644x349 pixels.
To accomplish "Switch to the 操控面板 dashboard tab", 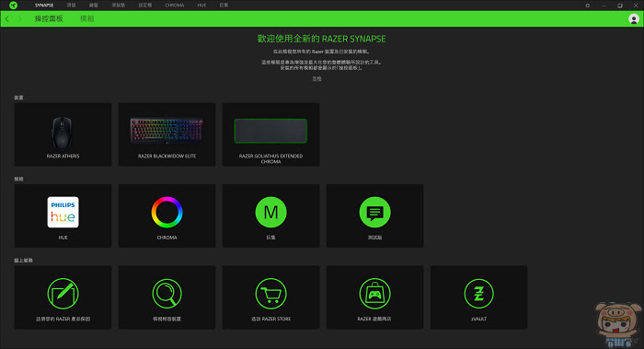I will tap(49, 19).
